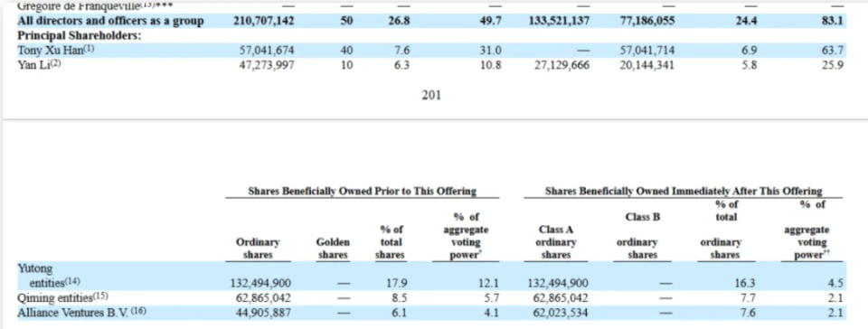This screenshot has height=329, width=868.
Task: Select the Yan Li shareholder name
Action: (x=38, y=65)
